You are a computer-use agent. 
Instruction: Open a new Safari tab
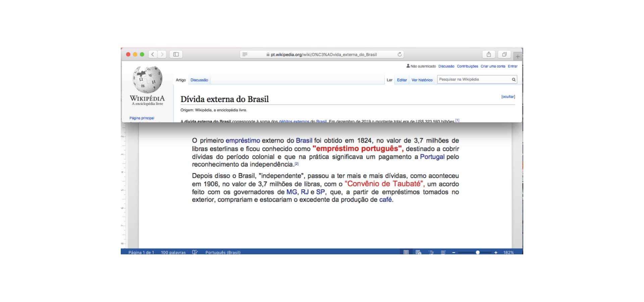click(x=518, y=56)
